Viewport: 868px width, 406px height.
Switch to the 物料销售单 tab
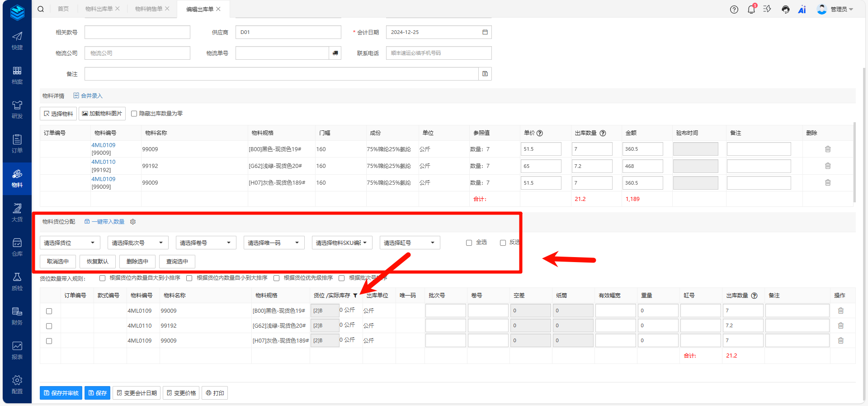coord(148,9)
